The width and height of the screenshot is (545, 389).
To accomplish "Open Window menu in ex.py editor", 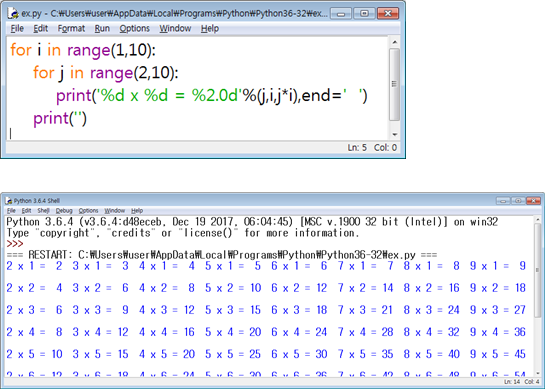I will (175, 28).
